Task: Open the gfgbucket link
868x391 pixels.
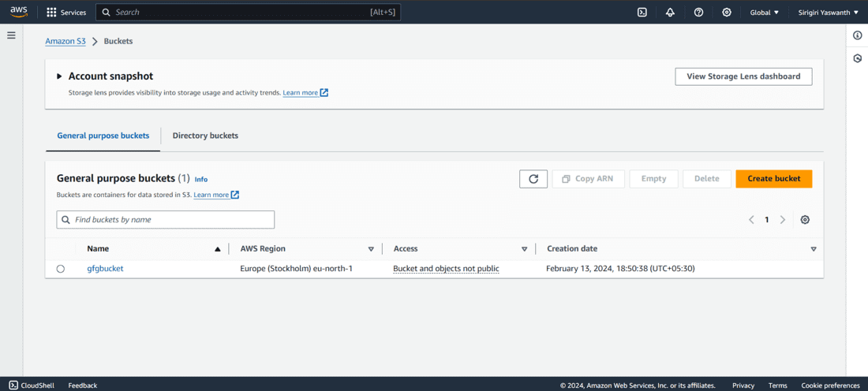Action: click(105, 268)
